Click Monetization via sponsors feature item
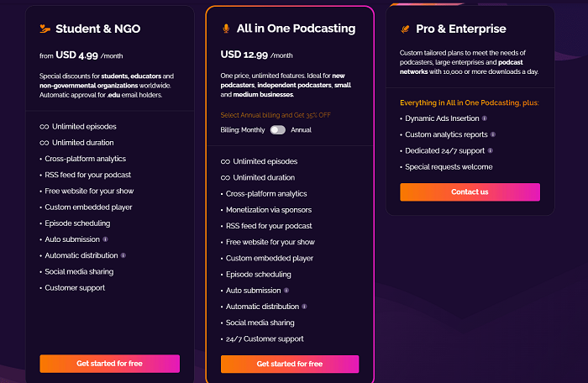The width and height of the screenshot is (588, 383). 269,210
